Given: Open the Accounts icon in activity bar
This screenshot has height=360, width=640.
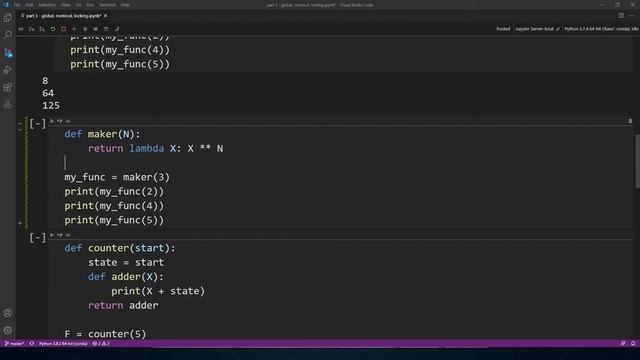Looking at the screenshot, I should click(x=7, y=313).
